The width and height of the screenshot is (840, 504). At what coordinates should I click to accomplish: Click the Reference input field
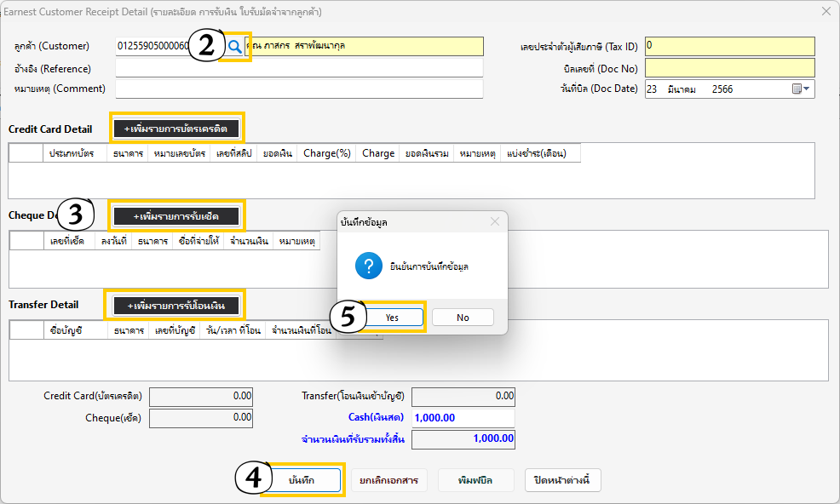[298, 68]
